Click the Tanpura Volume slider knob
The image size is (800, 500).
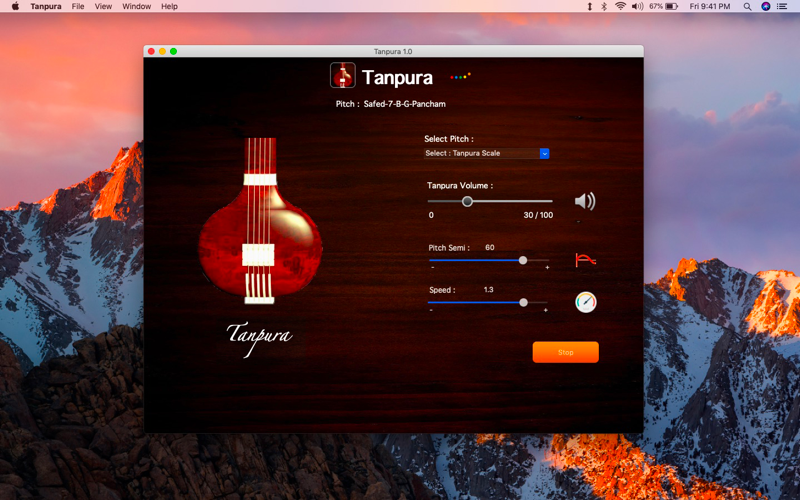click(467, 202)
